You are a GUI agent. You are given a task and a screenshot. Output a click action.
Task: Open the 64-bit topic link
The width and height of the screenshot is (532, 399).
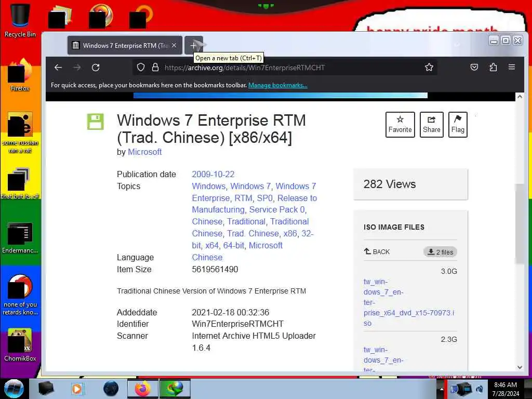click(233, 245)
